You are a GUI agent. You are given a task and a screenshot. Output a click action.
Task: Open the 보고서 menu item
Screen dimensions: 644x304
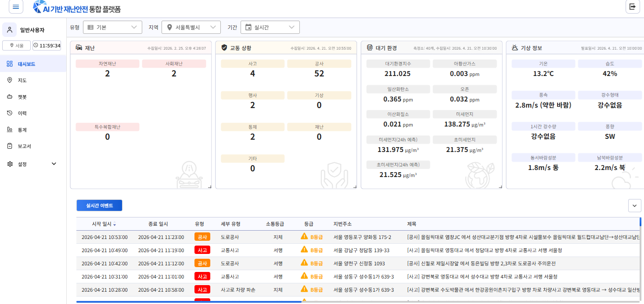33,146
